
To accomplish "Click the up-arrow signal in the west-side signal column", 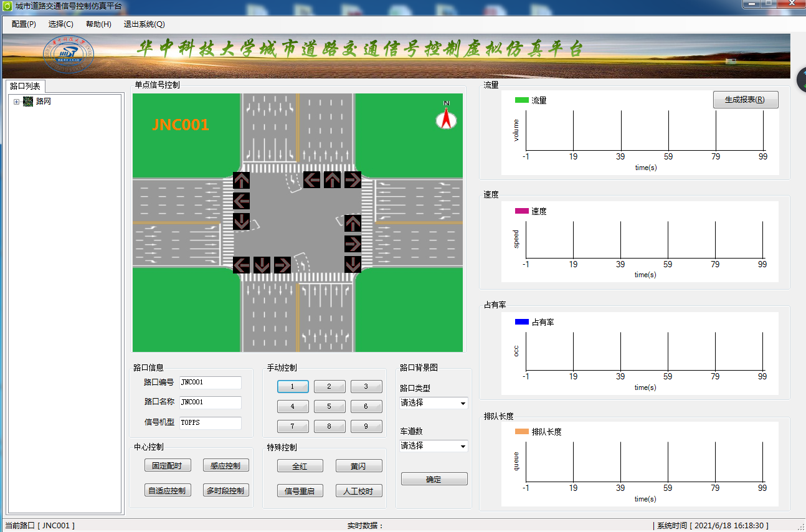I will click(241, 181).
